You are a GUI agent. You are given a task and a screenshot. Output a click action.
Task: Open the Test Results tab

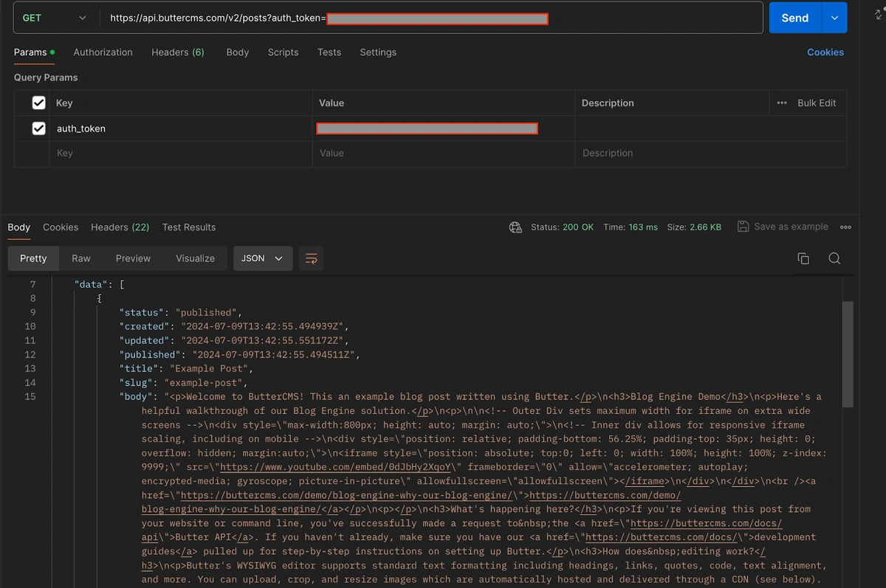(x=189, y=227)
